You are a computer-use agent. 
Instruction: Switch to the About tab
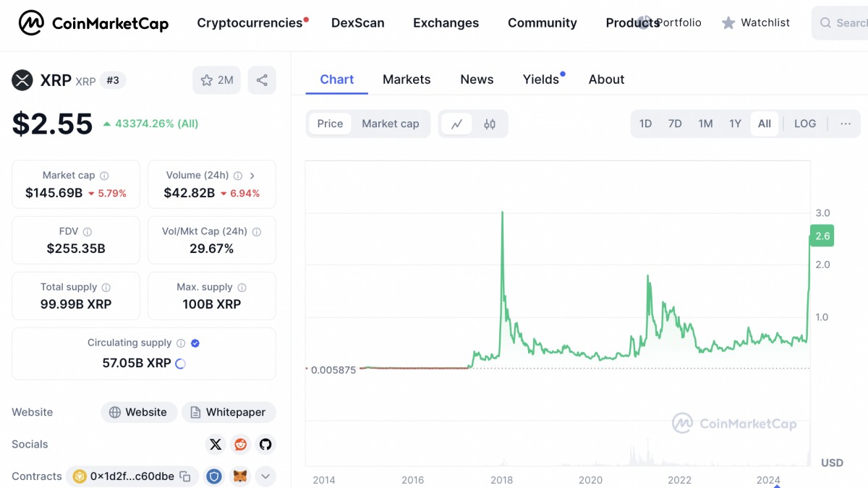pos(606,80)
